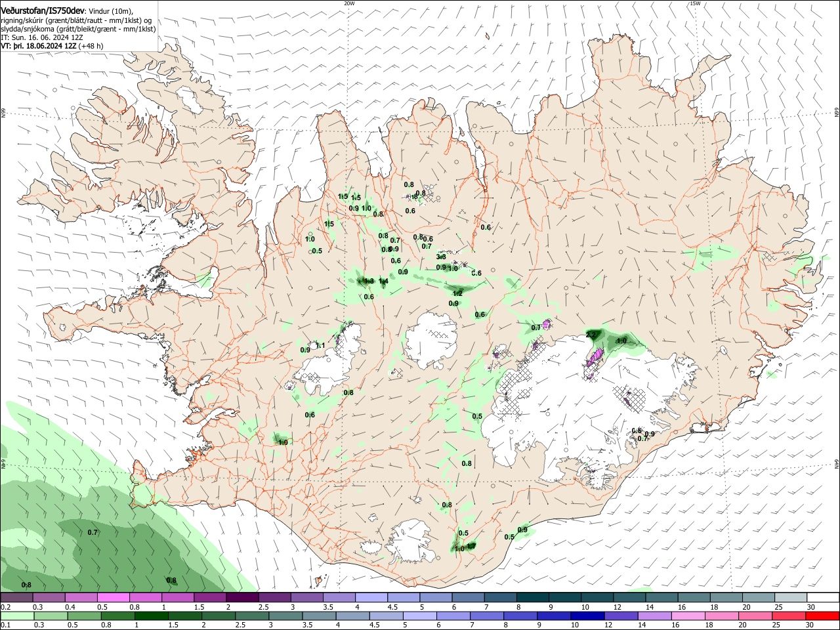Click the '1.2' precipitation value on the map
840x630 pixels.
[x=458, y=293]
